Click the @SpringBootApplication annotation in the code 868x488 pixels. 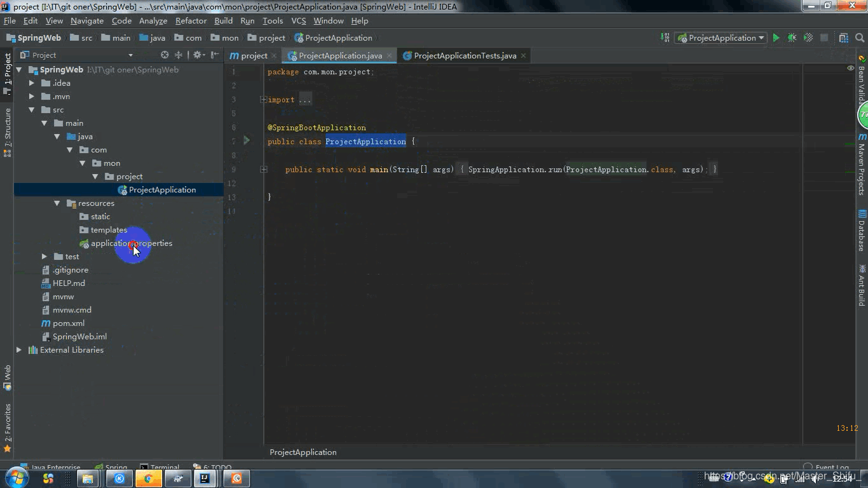pos(316,128)
